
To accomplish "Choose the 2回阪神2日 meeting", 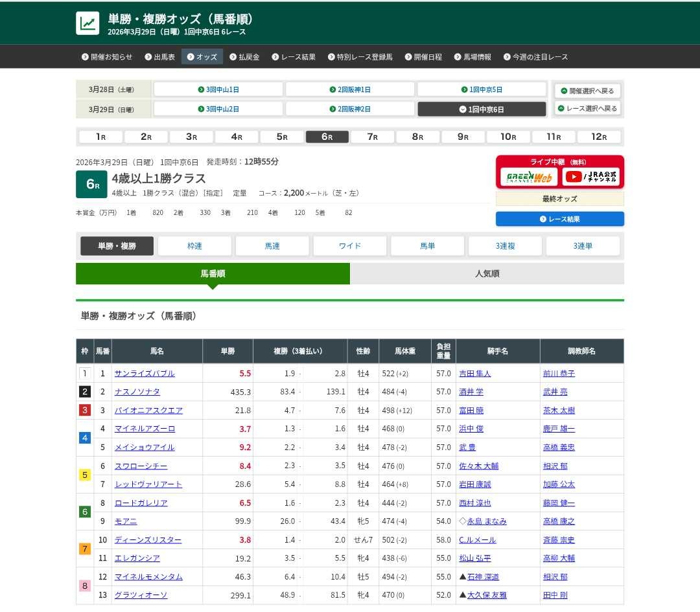I will (x=350, y=109).
